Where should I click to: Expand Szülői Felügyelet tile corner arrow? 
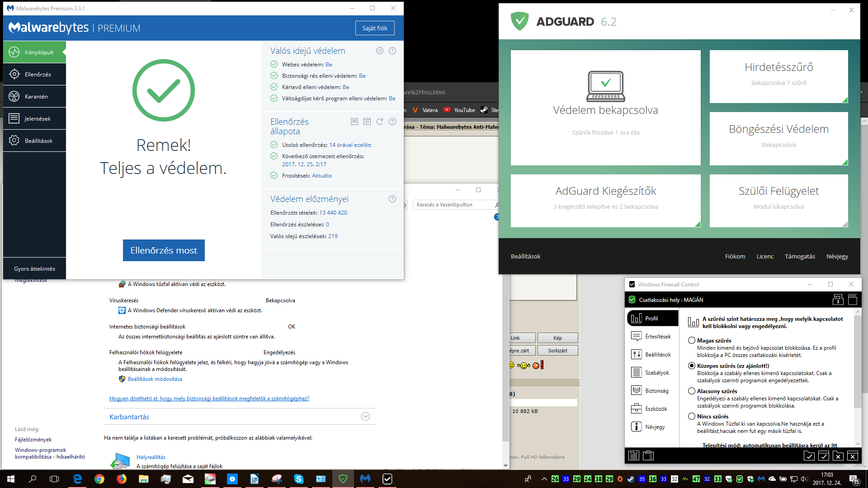844,224
